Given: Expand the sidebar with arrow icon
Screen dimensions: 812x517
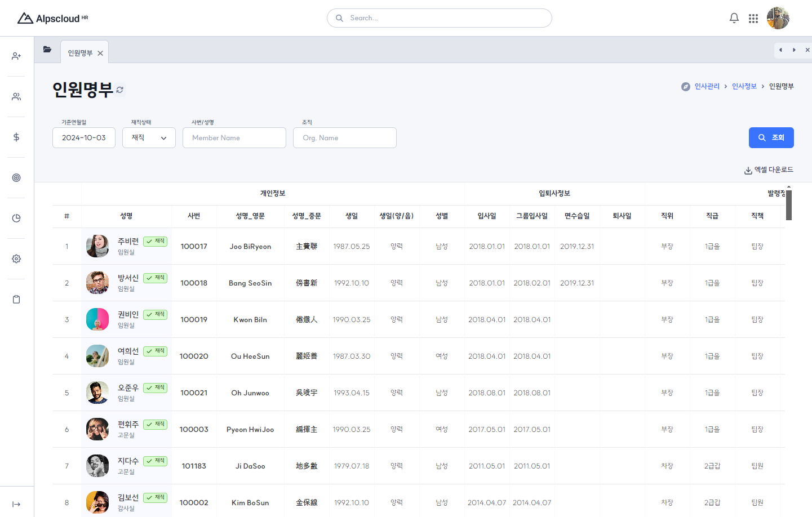Looking at the screenshot, I should coord(16,504).
